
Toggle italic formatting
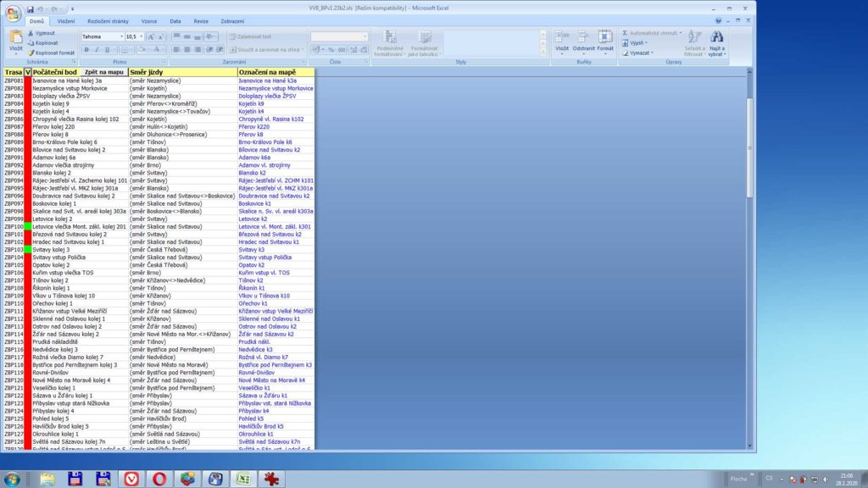tap(97, 50)
